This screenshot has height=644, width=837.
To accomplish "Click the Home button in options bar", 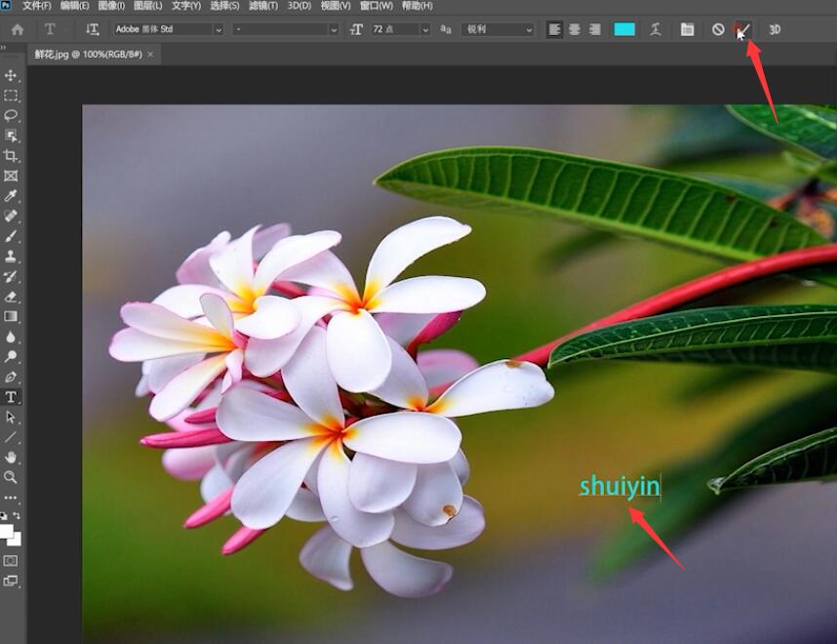I will [18, 29].
